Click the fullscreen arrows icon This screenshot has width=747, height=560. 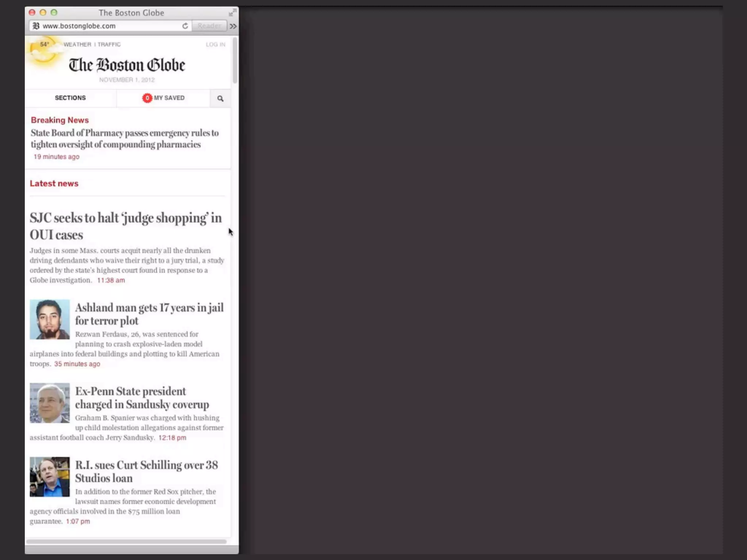232,13
